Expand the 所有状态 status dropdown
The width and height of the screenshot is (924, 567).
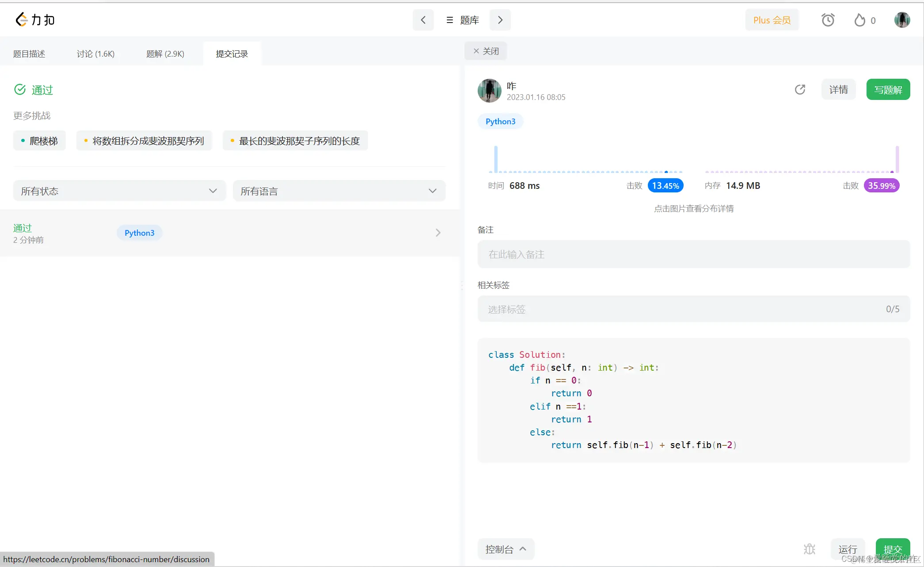coord(119,191)
